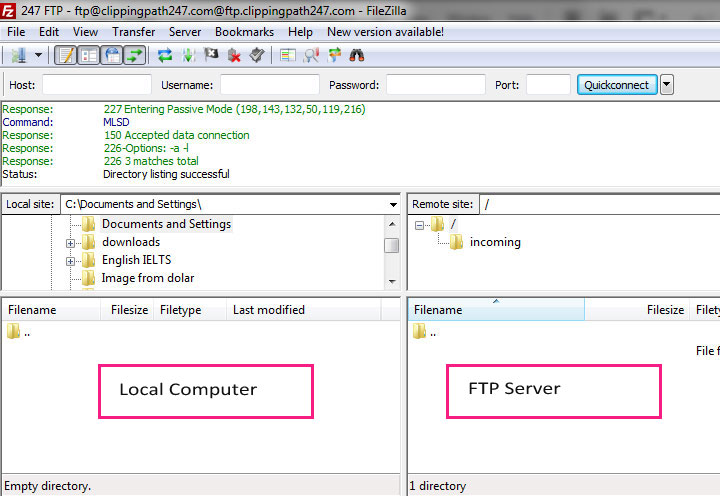Click the Password input field
The height and width of the screenshot is (496, 720).
coord(436,85)
